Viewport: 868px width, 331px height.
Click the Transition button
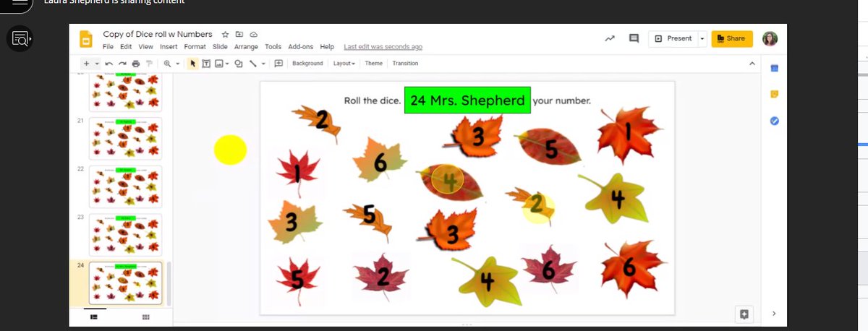(405, 64)
